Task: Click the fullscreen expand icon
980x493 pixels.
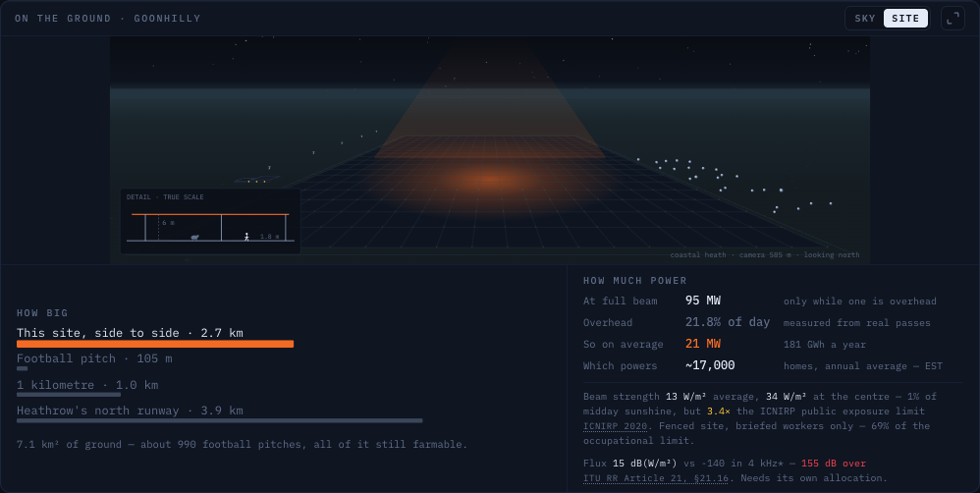Action: pos(953,18)
